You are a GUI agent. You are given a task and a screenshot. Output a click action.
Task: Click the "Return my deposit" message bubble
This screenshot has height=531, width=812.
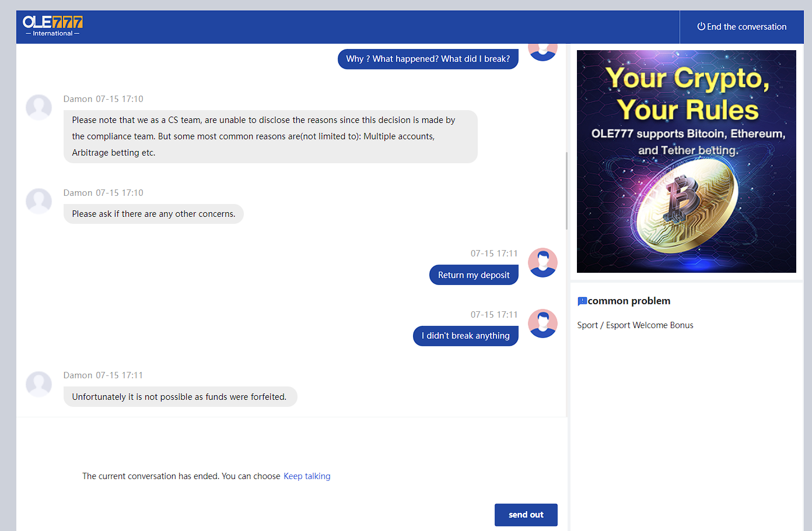pos(474,275)
